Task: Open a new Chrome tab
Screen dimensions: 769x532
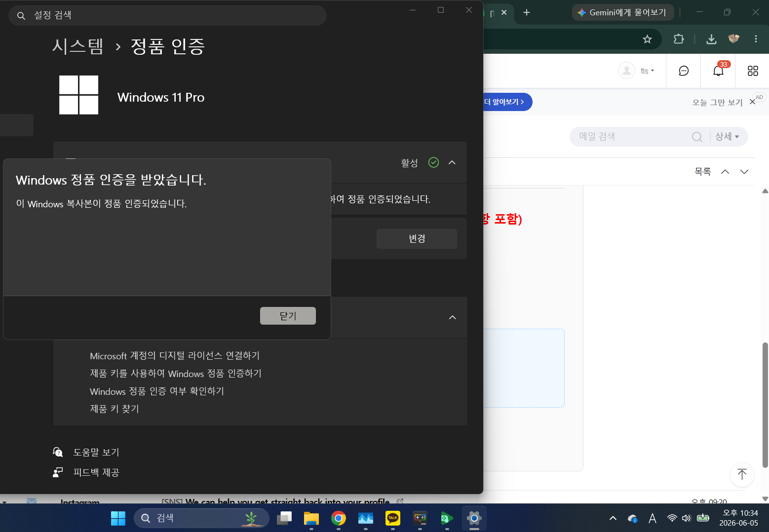Action: [527, 12]
